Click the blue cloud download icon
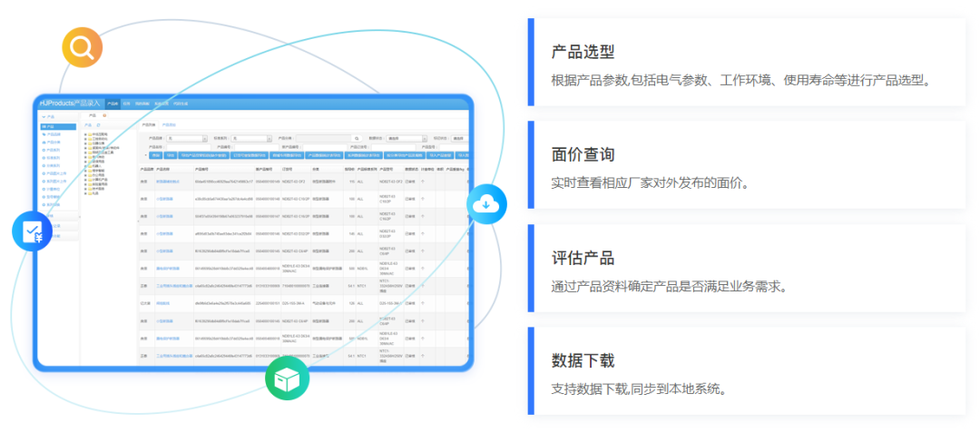Screen dimensions: 980x433 pos(486,203)
